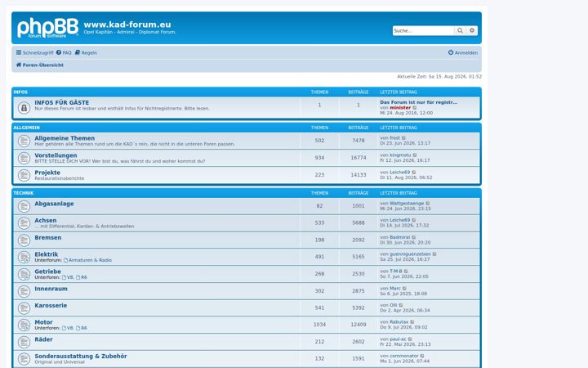Viewport: 588px width, 368px height.
Task: Open Sonderausstattung & Zubehör forum
Action: coord(81,356)
